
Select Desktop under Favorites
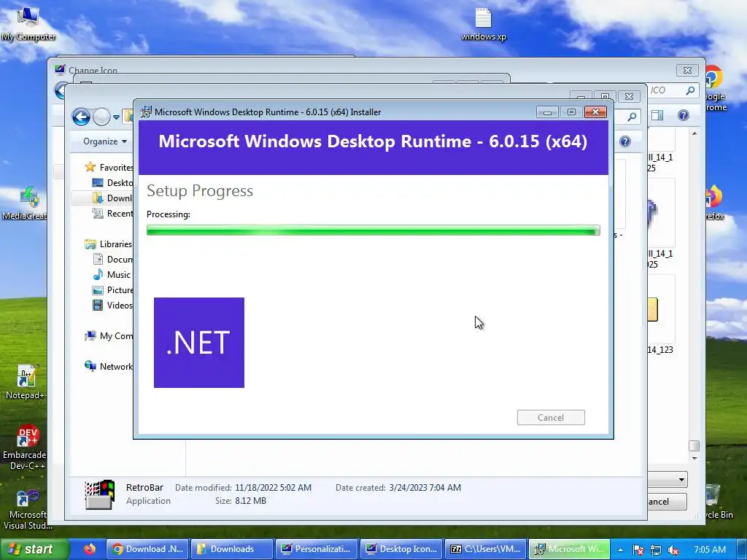click(113, 183)
